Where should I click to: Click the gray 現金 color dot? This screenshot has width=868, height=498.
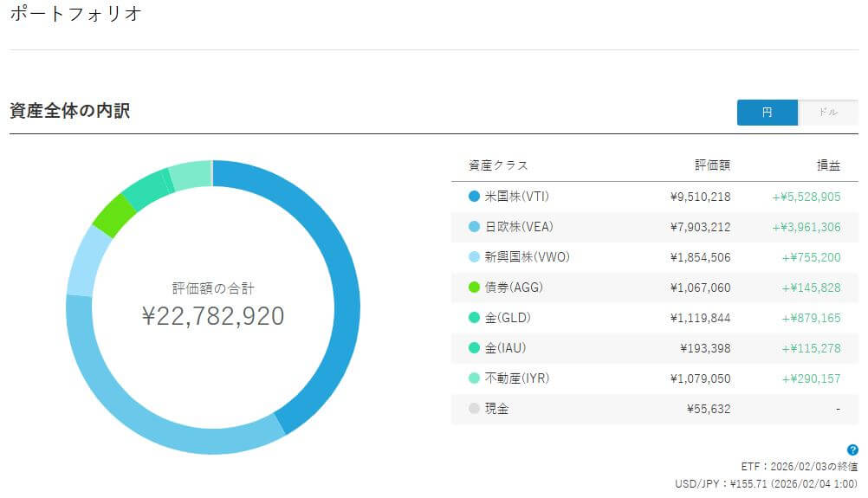(473, 409)
